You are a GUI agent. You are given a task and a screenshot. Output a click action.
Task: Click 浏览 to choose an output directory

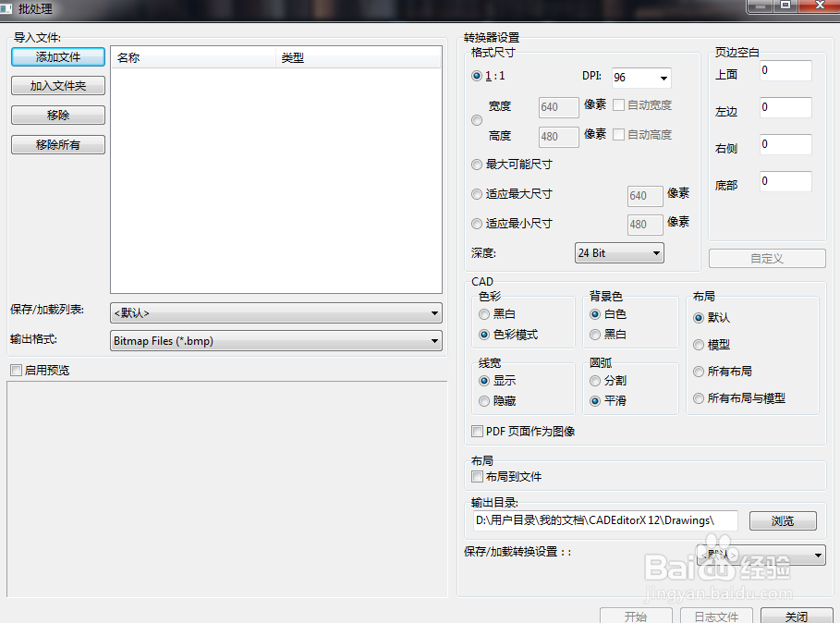click(x=782, y=520)
